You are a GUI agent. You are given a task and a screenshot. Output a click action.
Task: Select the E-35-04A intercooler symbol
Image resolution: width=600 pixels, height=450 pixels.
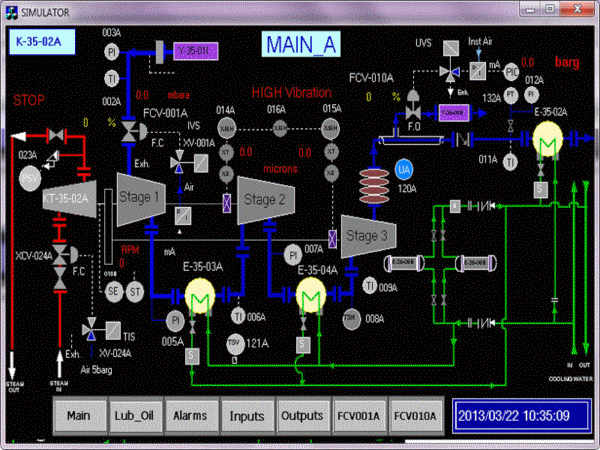point(311,295)
